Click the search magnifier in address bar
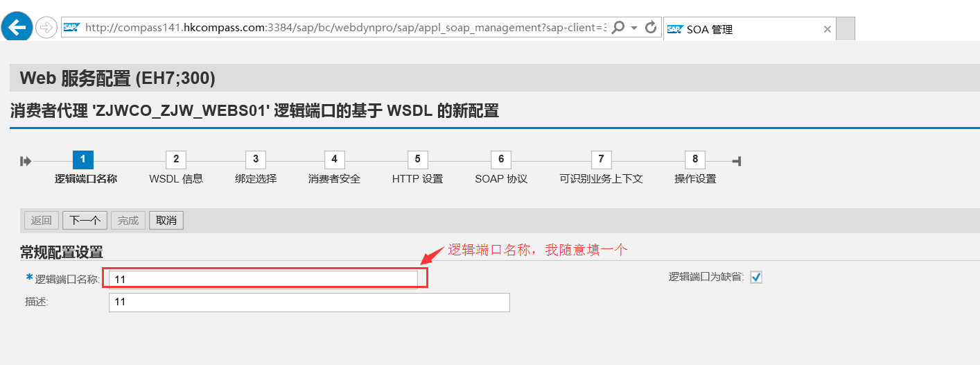Image resolution: width=980 pixels, height=365 pixels. 618,28
